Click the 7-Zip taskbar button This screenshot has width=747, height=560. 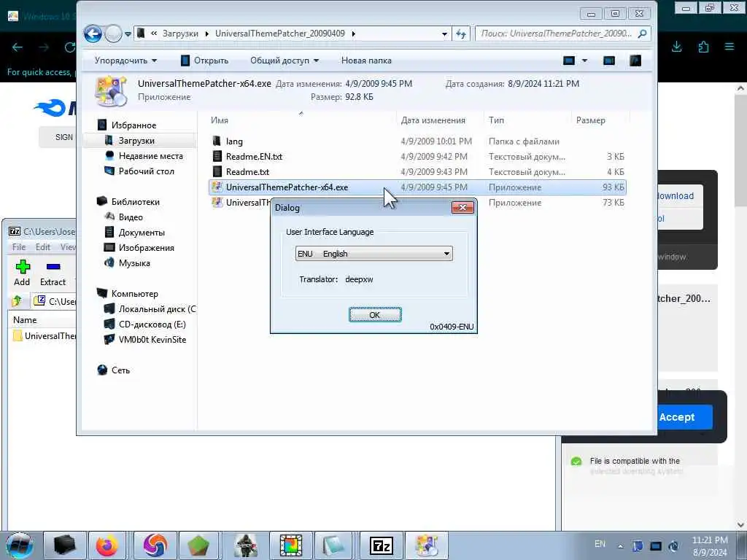pyautogui.click(x=381, y=545)
